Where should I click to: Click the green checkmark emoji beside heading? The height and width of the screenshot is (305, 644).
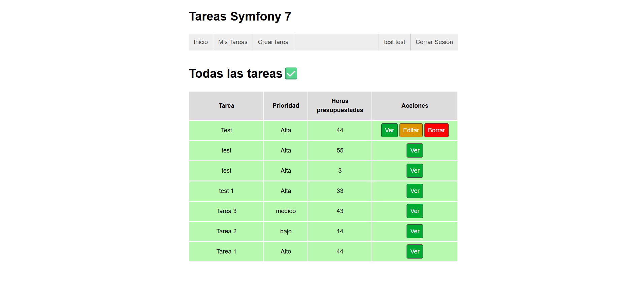click(x=291, y=73)
